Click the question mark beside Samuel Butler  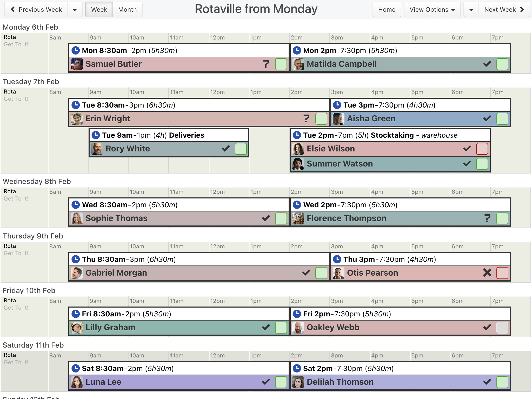click(266, 64)
